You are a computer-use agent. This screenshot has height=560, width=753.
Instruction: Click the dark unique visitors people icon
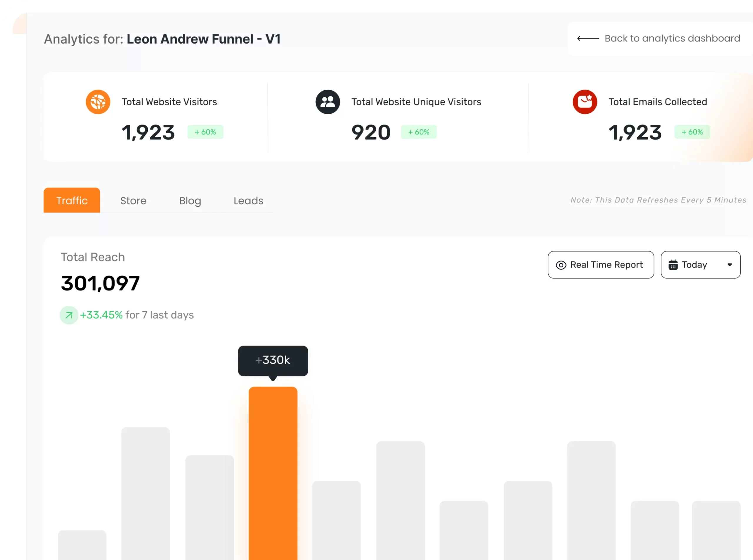327,102
